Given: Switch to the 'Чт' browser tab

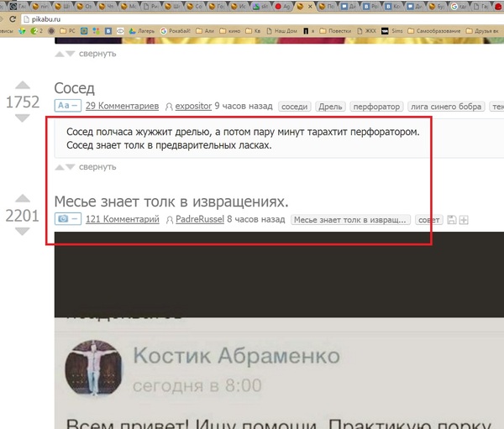Looking at the screenshot, I should pyautogui.click(x=107, y=6).
